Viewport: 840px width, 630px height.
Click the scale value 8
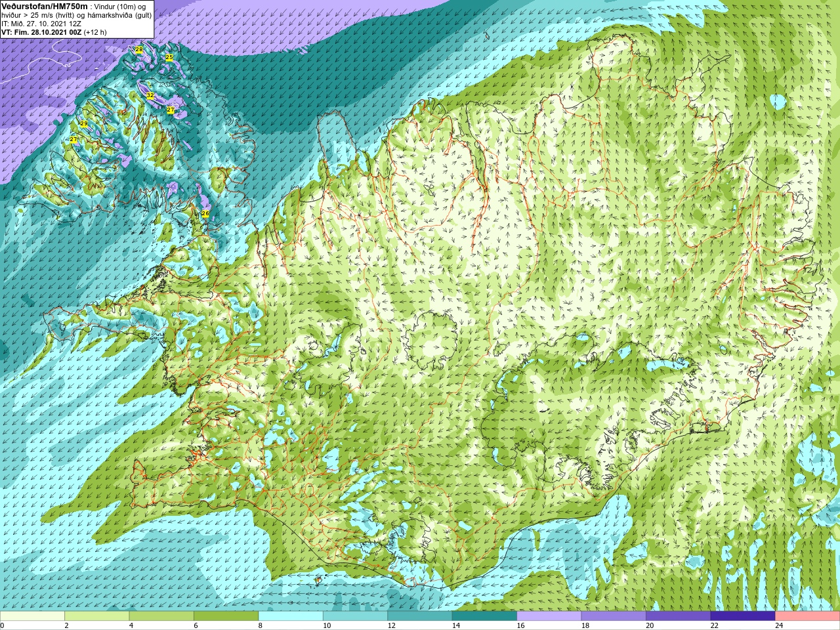[261, 625]
